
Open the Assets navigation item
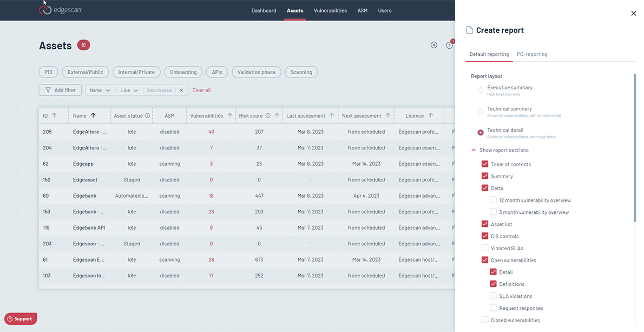click(295, 10)
